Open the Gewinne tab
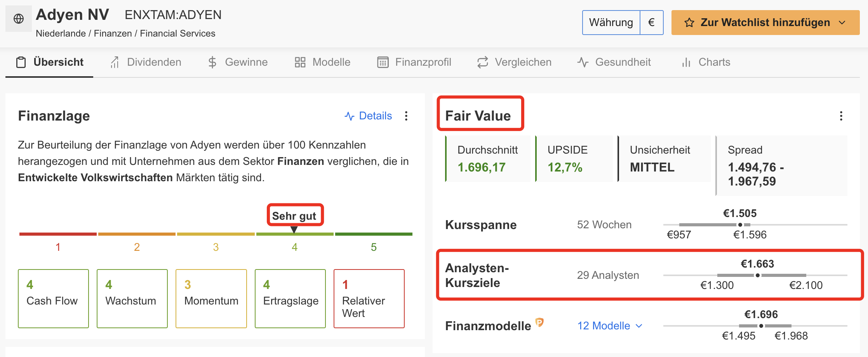 238,62
